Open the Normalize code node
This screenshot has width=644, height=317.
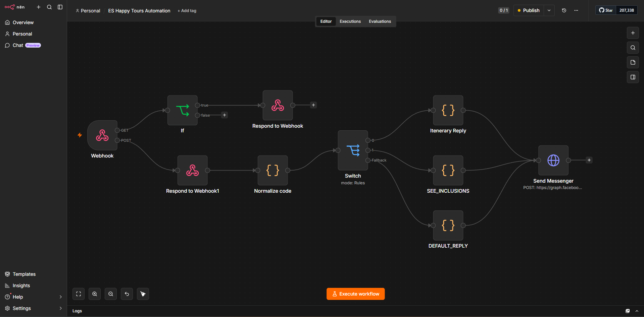coord(273,170)
